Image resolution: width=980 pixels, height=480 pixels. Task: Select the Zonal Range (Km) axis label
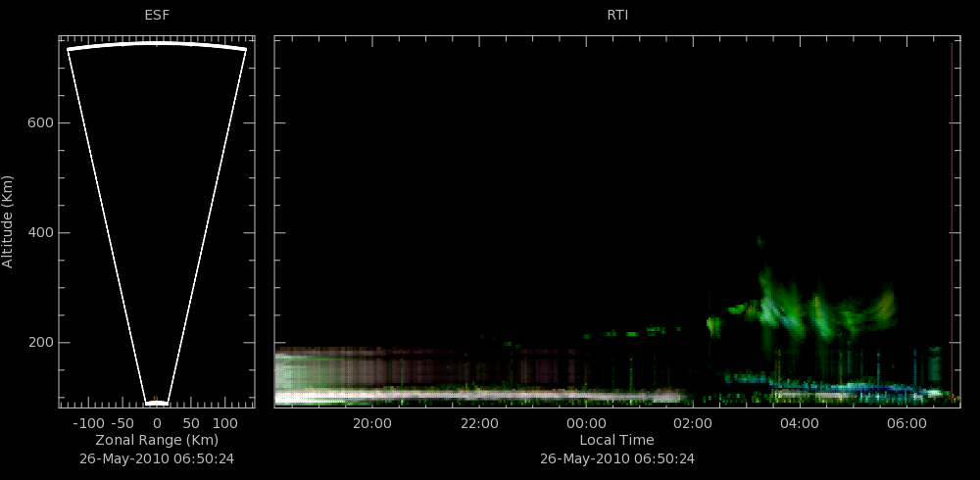point(157,440)
